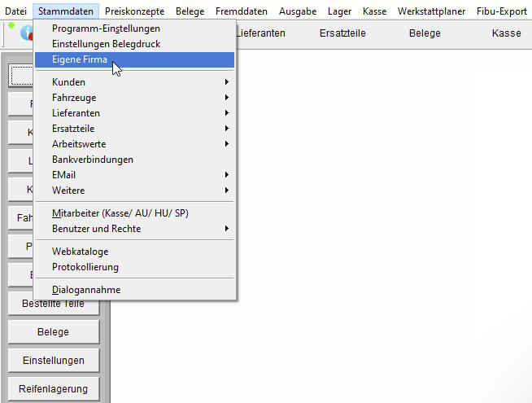Open the Werkstattplaner menu

pos(431,11)
